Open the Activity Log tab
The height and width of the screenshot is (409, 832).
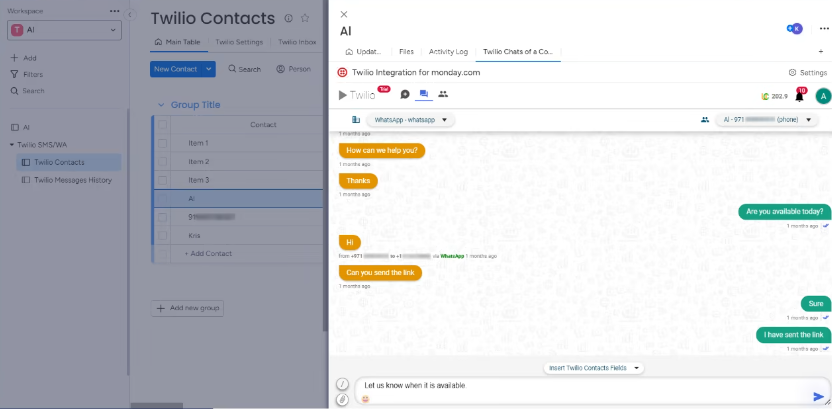click(448, 51)
